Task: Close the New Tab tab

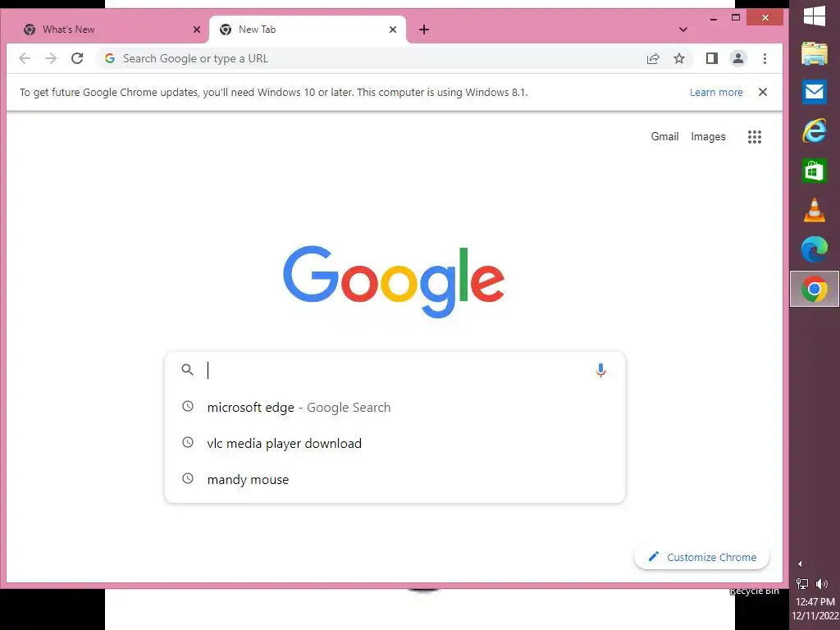Action: [393, 30]
